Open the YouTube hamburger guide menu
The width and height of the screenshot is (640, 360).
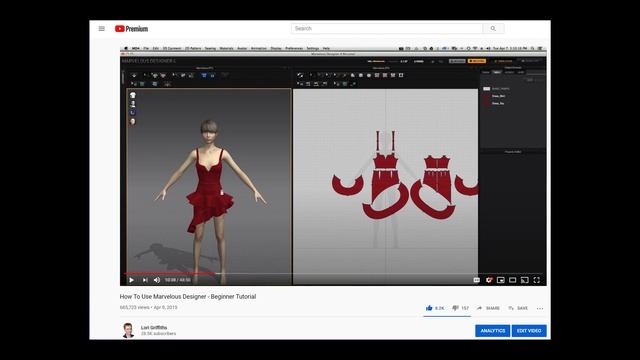point(102,29)
